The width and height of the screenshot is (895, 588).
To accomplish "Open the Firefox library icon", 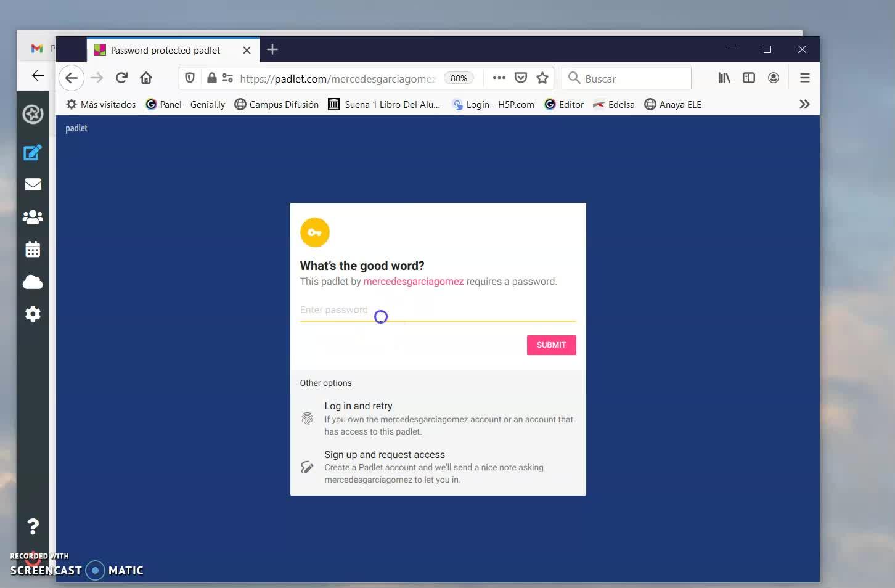I will [724, 78].
